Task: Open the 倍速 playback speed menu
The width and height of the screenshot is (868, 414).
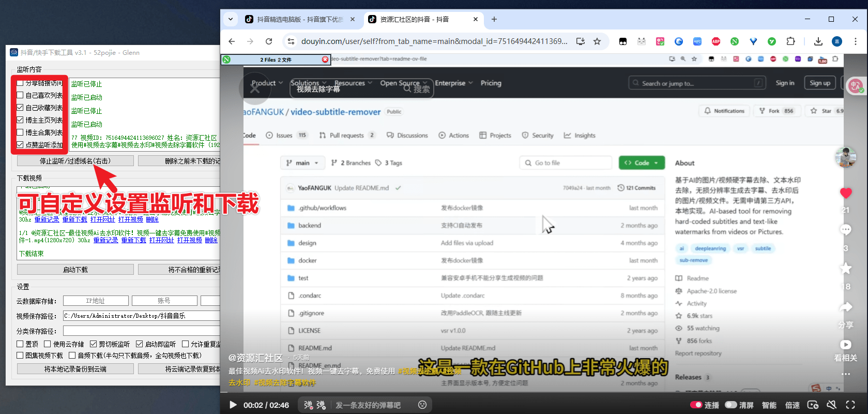Action: coord(792,405)
